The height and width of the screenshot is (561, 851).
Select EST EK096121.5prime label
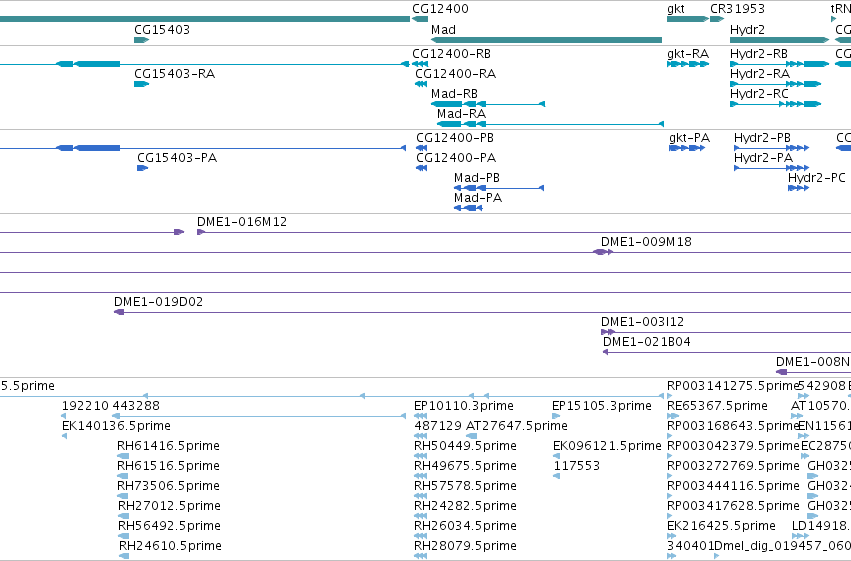[607, 446]
